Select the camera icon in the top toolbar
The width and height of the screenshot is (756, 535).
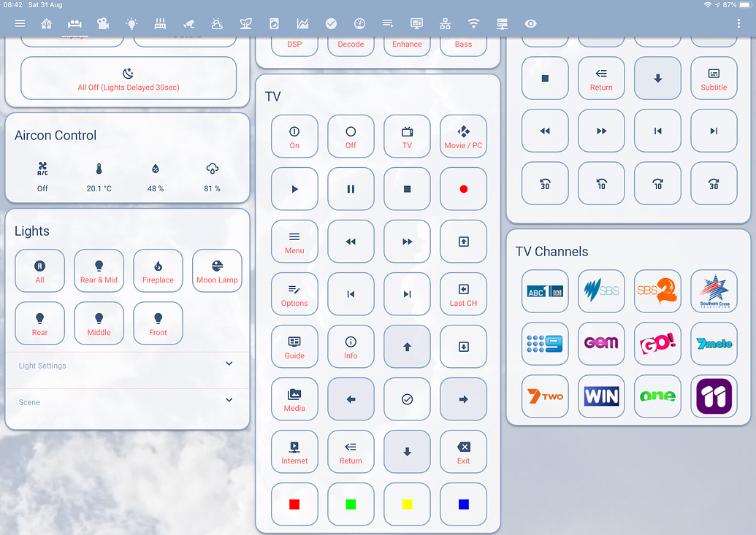click(103, 23)
